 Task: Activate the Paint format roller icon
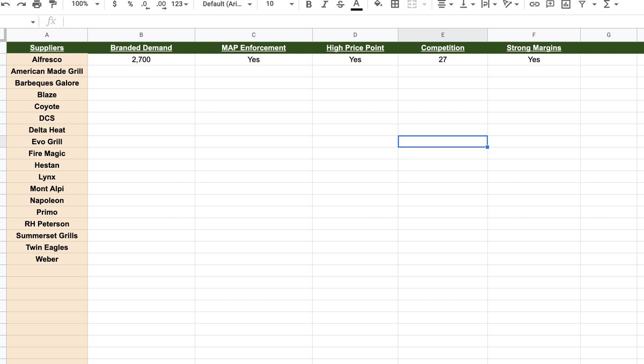pyautogui.click(x=53, y=4)
